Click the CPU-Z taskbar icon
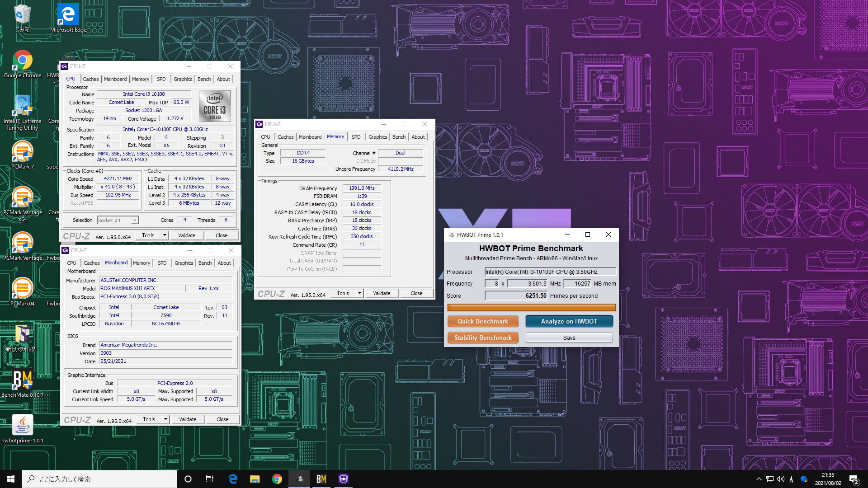 coord(344,479)
